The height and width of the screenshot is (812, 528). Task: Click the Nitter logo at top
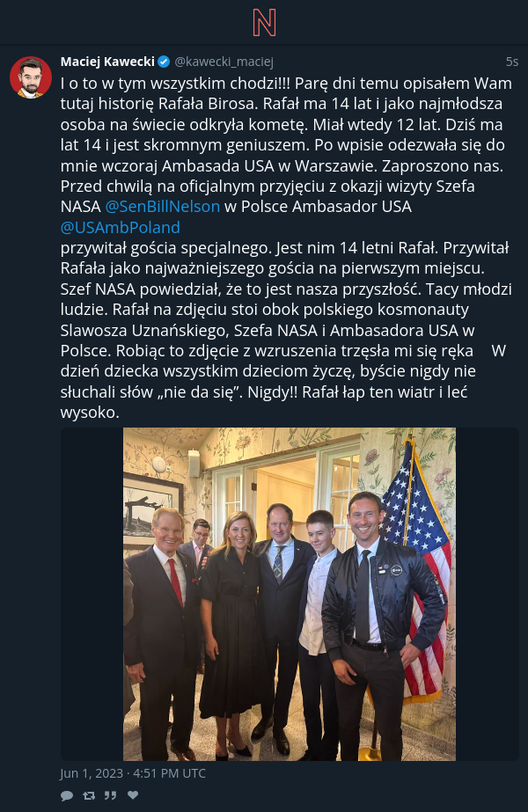264,23
